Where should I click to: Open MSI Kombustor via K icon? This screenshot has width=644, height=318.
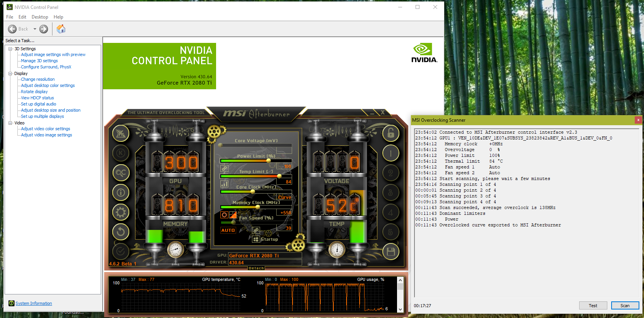(x=121, y=153)
